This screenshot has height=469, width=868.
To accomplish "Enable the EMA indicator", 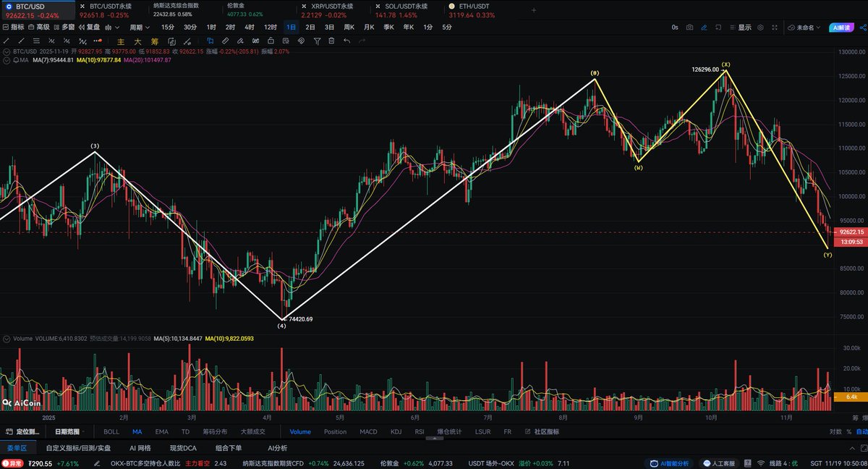I will point(161,431).
